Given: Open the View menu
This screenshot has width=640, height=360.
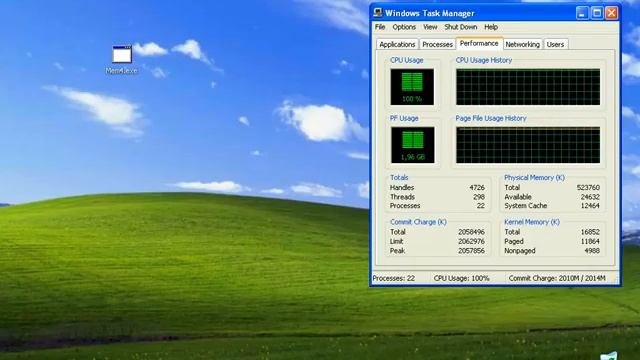Looking at the screenshot, I should pyautogui.click(x=430, y=27).
